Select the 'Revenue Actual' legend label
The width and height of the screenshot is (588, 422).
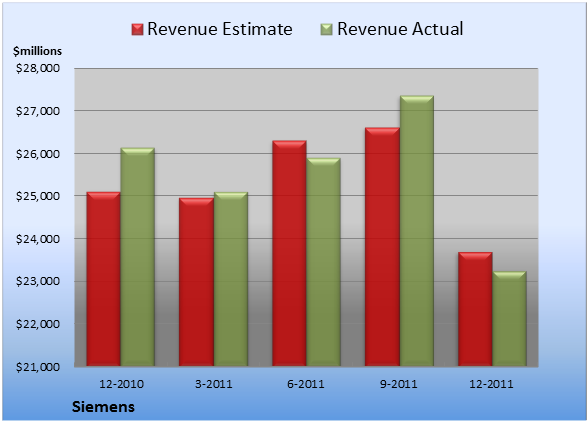(400, 29)
